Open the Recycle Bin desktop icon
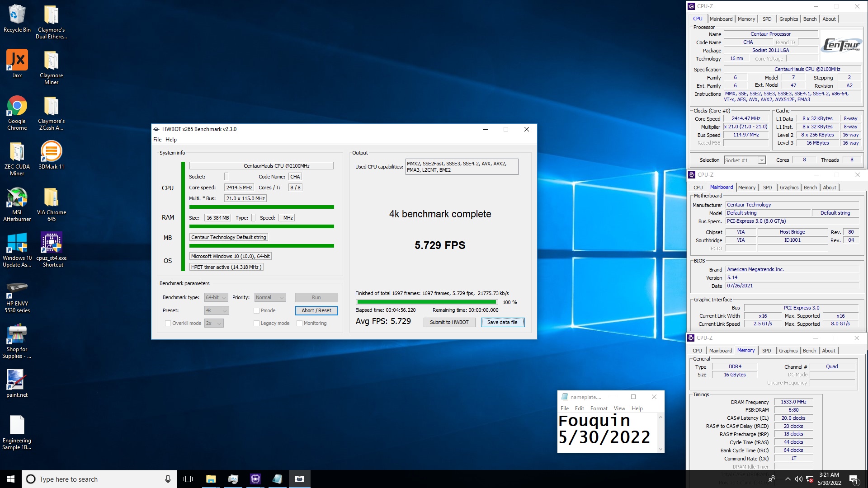This screenshot has height=488, width=868. (x=17, y=19)
